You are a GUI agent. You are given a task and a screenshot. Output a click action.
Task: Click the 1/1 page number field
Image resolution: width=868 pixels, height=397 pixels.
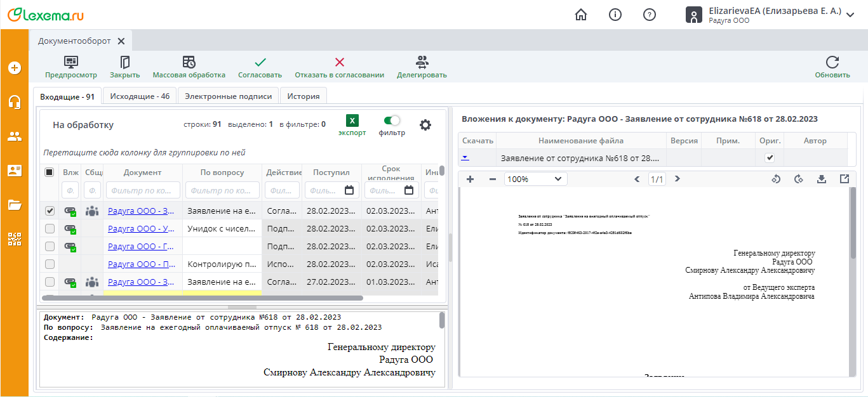(x=657, y=179)
